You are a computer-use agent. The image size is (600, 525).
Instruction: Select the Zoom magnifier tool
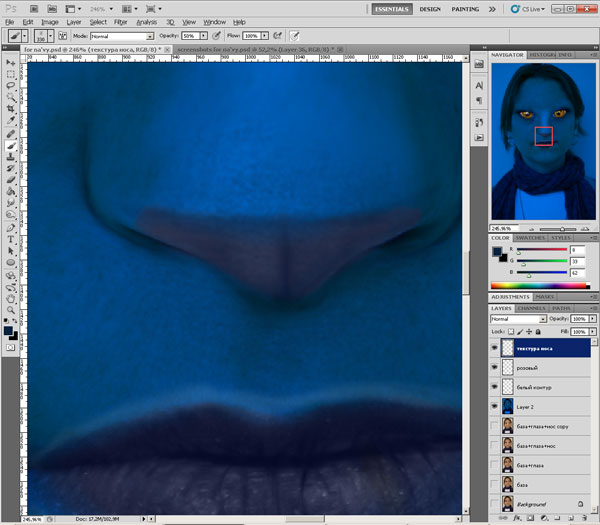point(11,310)
